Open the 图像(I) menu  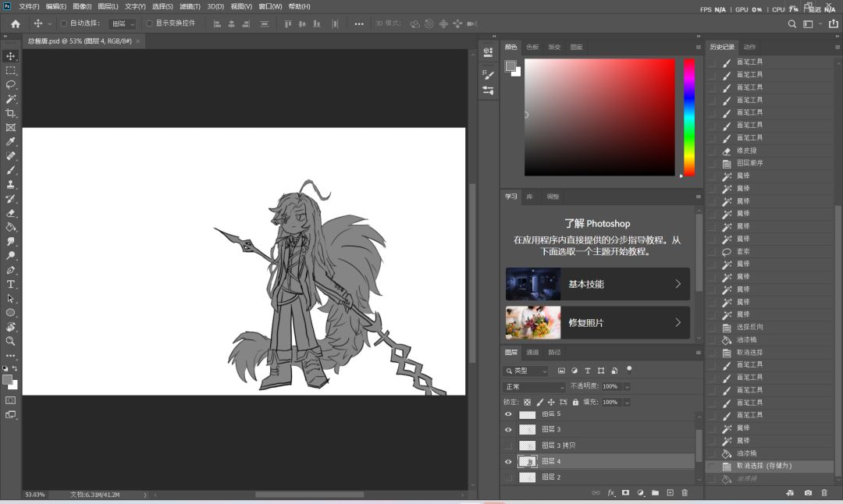pos(82,6)
